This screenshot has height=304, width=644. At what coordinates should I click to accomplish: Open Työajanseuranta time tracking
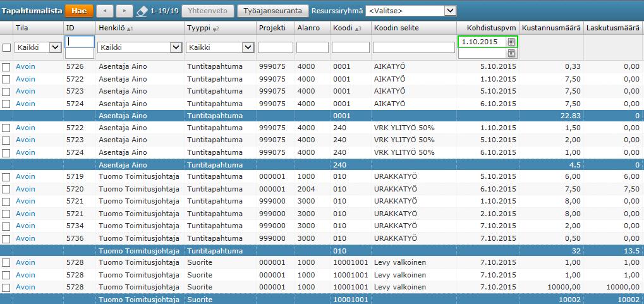[x=273, y=11]
